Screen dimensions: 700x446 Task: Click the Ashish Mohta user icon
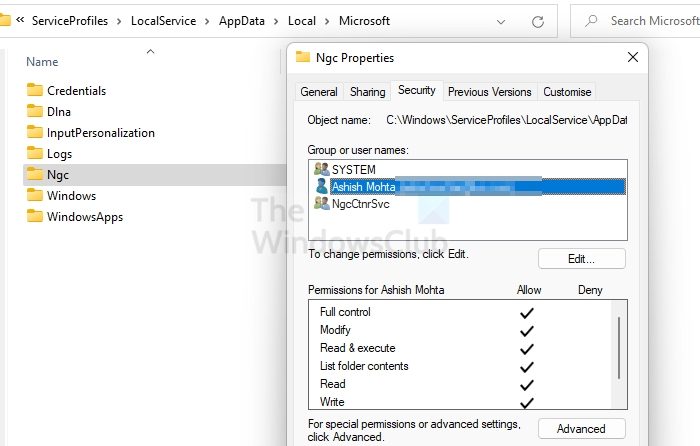coord(321,186)
